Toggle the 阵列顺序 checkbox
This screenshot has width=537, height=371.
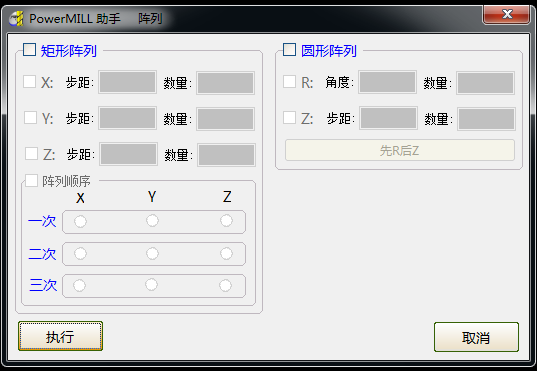(x=32, y=181)
